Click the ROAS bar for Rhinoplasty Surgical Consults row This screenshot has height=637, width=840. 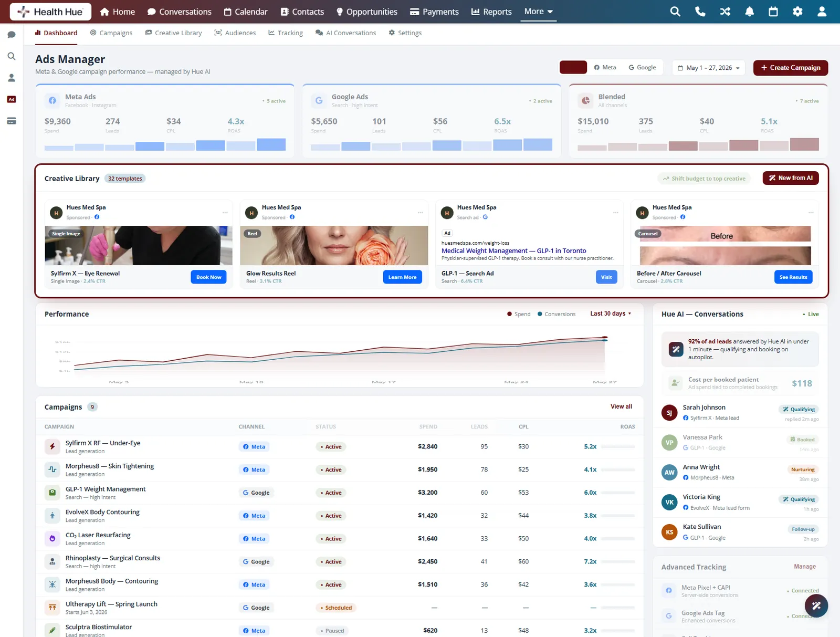pyautogui.click(x=618, y=561)
